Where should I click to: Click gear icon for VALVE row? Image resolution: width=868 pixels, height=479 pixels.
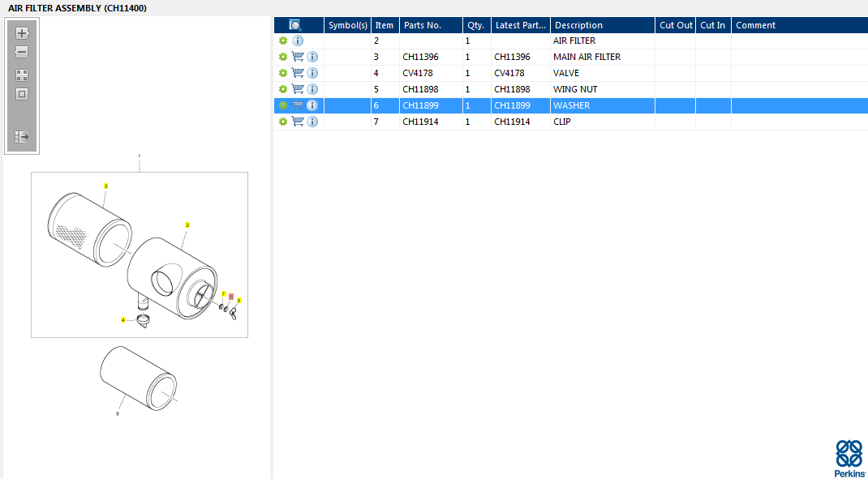point(283,73)
